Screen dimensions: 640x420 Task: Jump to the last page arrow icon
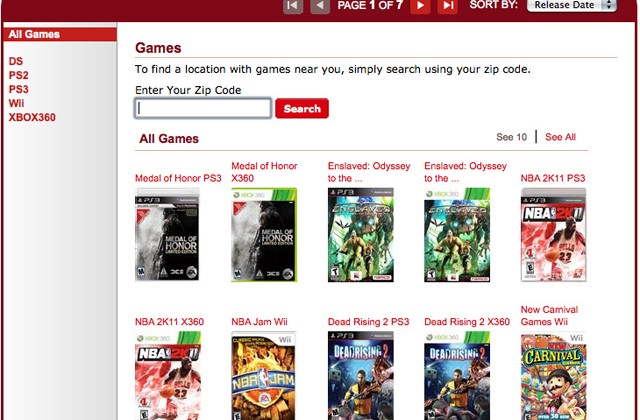click(x=447, y=6)
